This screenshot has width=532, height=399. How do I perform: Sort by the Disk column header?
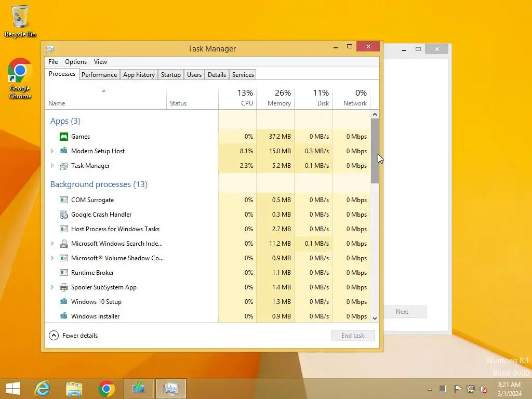click(x=313, y=97)
